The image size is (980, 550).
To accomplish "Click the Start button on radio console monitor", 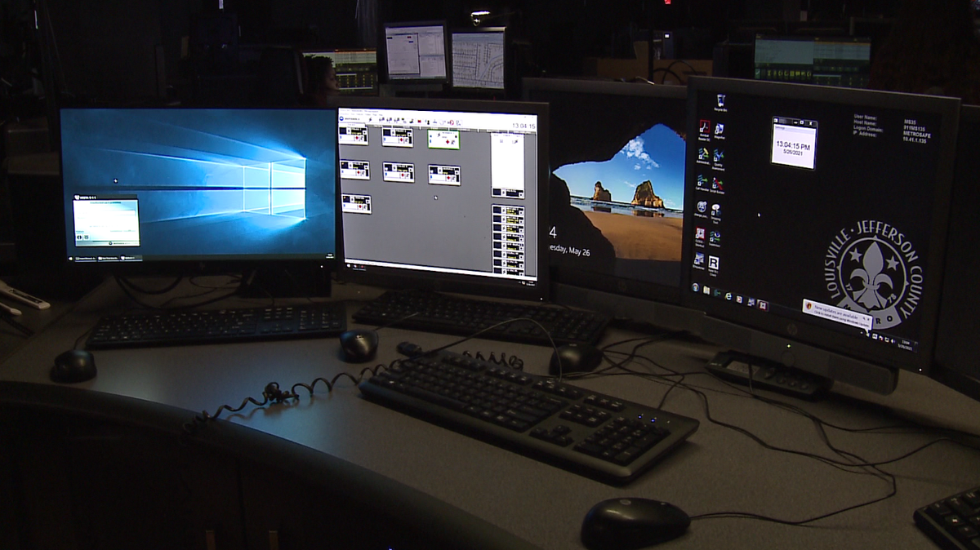I will pyautogui.click(x=348, y=265).
